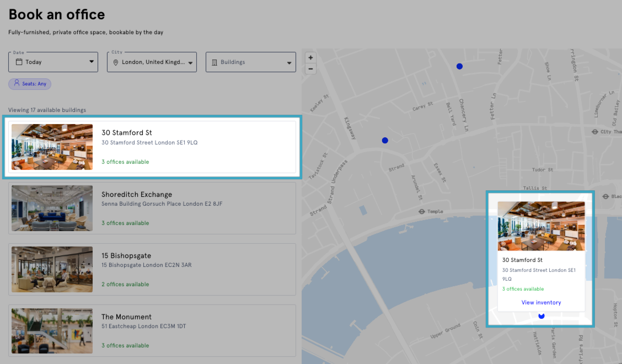Click the blue map pin near Chancery Lane
622x364 pixels.
(459, 66)
